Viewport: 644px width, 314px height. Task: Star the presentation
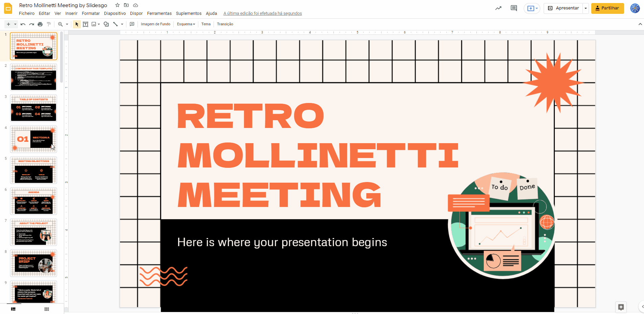click(x=117, y=5)
